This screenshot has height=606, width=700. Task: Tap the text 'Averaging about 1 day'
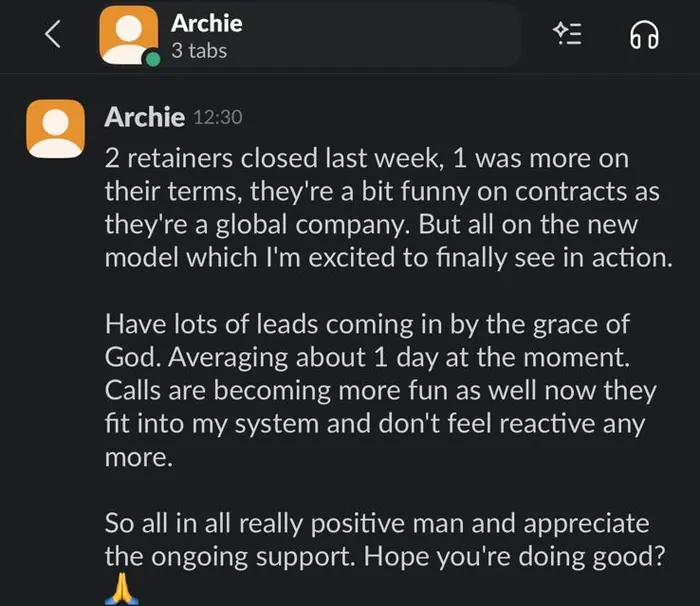[303, 358]
